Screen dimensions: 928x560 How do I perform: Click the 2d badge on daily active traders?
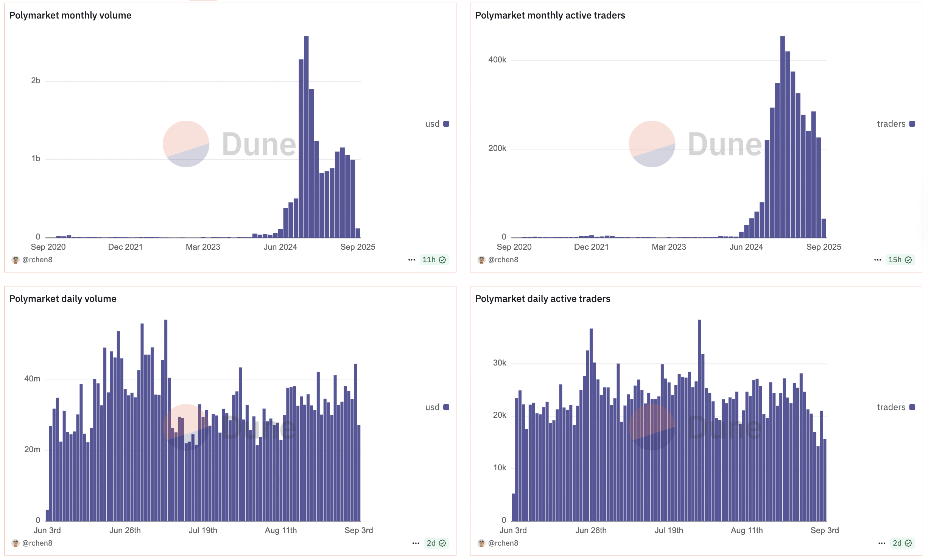(902, 543)
